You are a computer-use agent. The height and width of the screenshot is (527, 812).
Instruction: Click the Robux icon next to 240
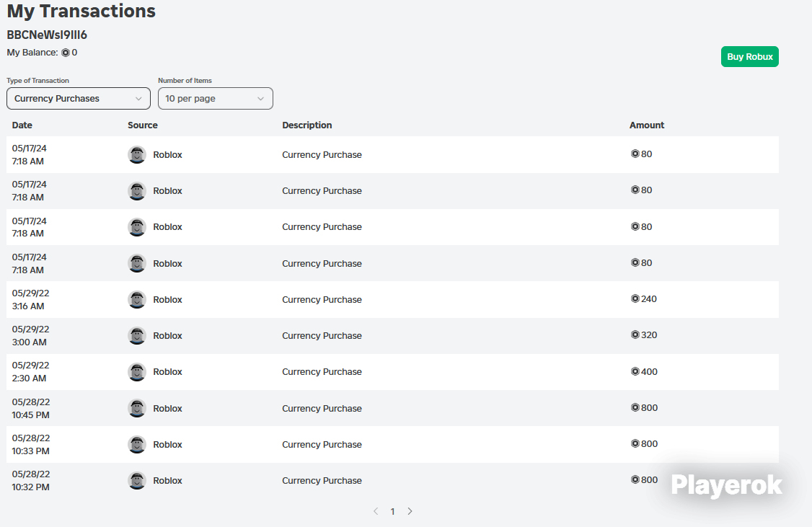coord(635,298)
